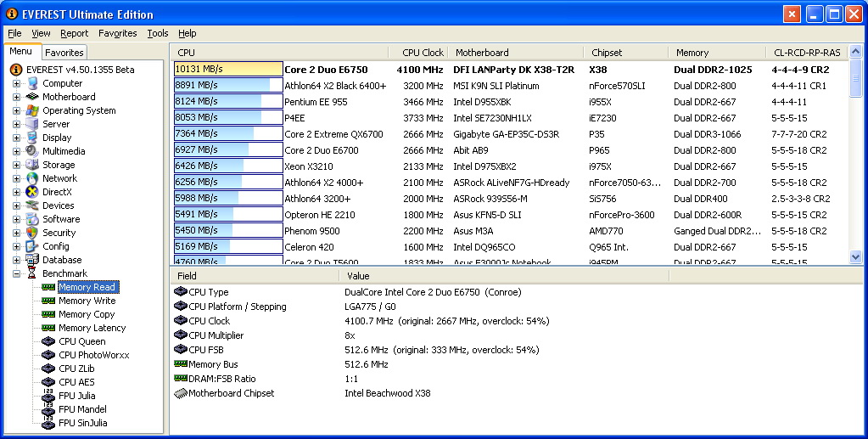The height and width of the screenshot is (439, 868).
Task: Sort by the Motherboard column header
Action: click(515, 53)
